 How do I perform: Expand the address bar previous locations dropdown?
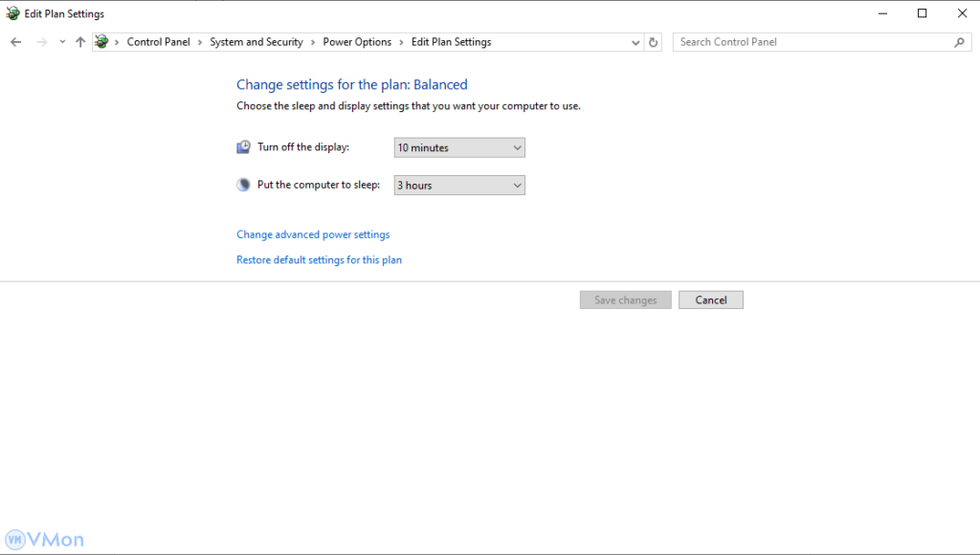click(x=636, y=42)
